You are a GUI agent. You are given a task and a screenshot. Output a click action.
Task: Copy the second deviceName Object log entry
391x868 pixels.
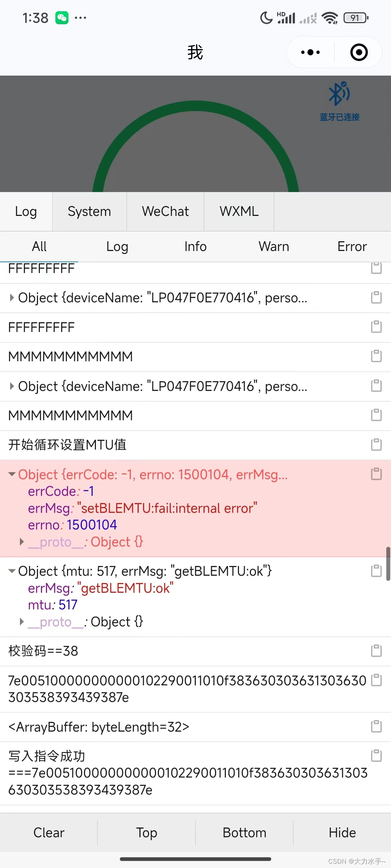376,386
